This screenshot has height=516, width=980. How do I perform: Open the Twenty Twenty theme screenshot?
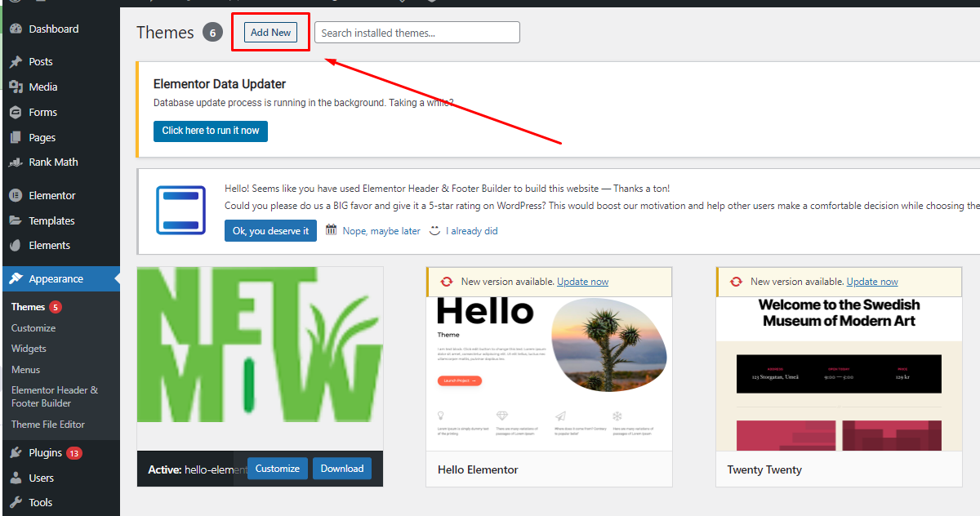coord(839,374)
